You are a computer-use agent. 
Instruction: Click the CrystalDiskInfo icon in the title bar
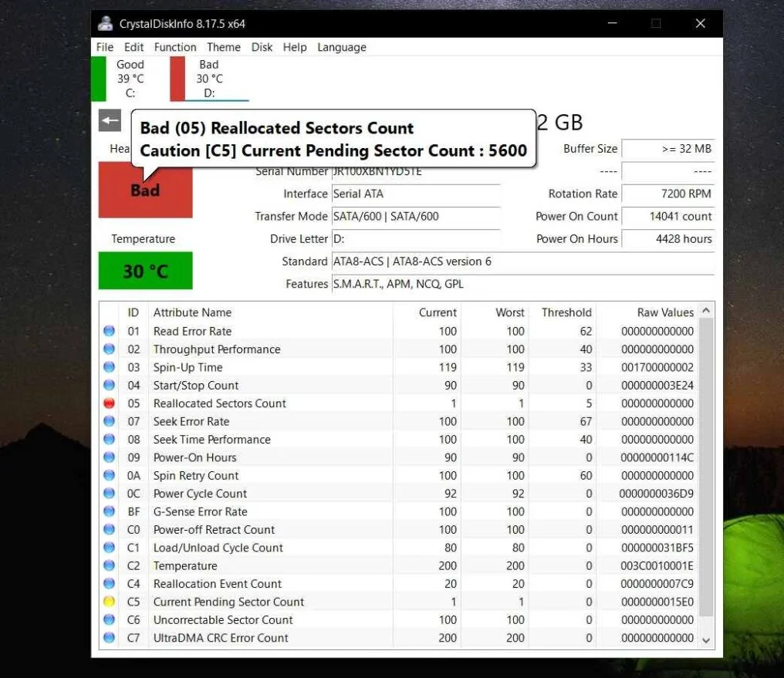tap(105, 23)
